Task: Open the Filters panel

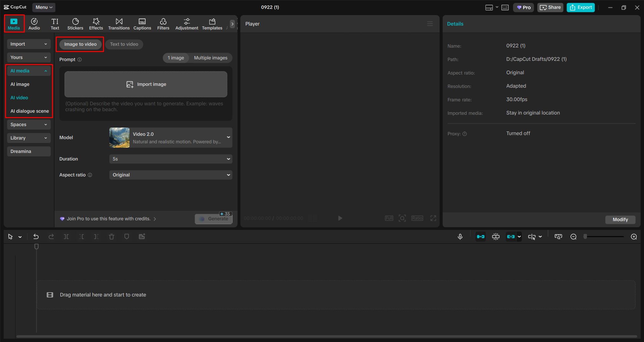Action: coord(163,23)
